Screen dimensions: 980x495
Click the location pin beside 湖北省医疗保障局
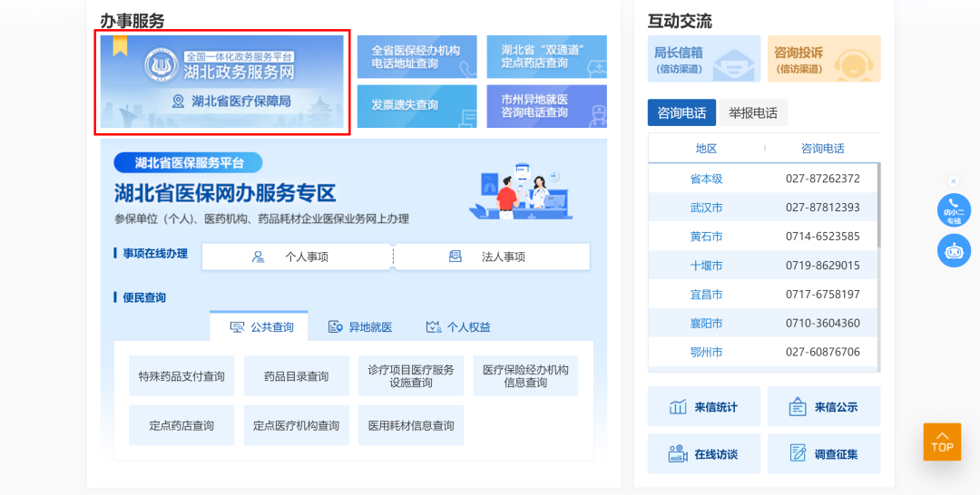(x=178, y=102)
